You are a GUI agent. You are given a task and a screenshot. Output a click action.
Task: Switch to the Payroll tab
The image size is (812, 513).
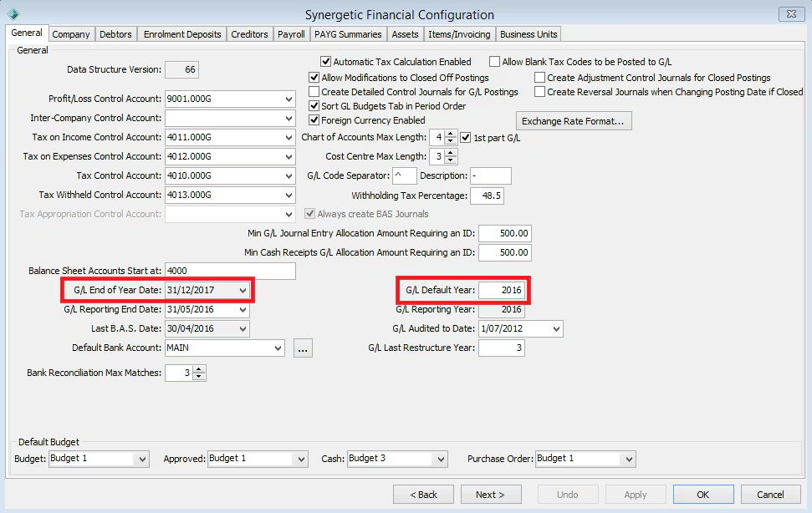291,34
